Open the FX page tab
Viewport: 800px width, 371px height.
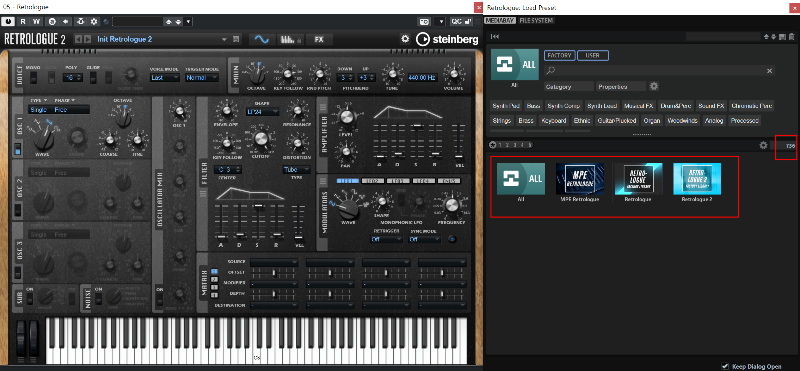pyautogui.click(x=319, y=39)
